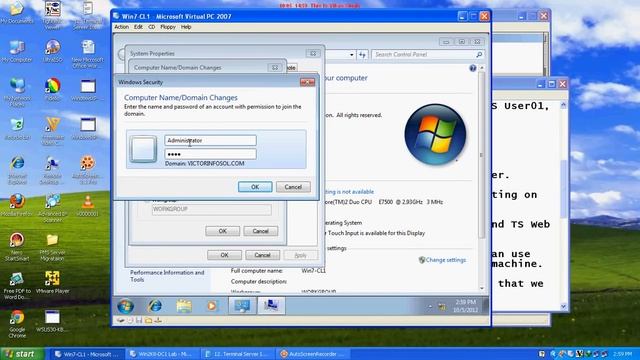Open My Network Places desktop icon
The width and height of the screenshot is (640, 360).
pyautogui.click(x=17, y=93)
